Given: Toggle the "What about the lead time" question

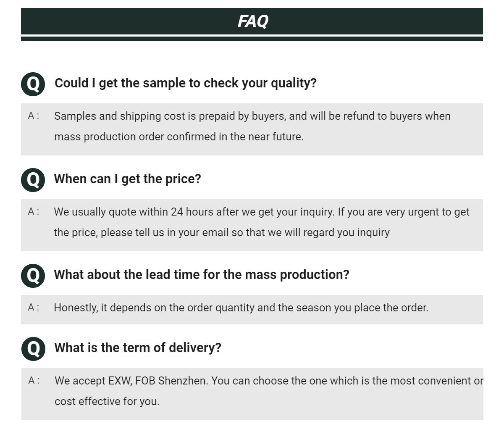Looking at the screenshot, I should pyautogui.click(x=201, y=275).
